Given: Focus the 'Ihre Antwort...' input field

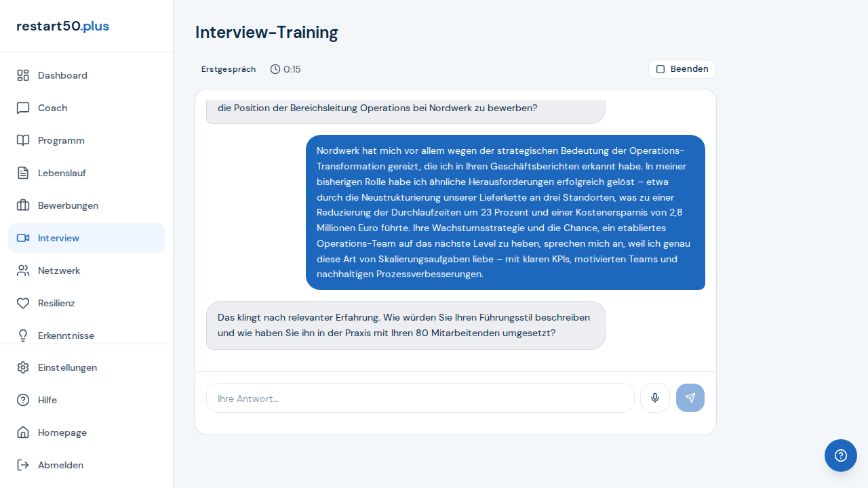Looking at the screenshot, I should tap(420, 398).
